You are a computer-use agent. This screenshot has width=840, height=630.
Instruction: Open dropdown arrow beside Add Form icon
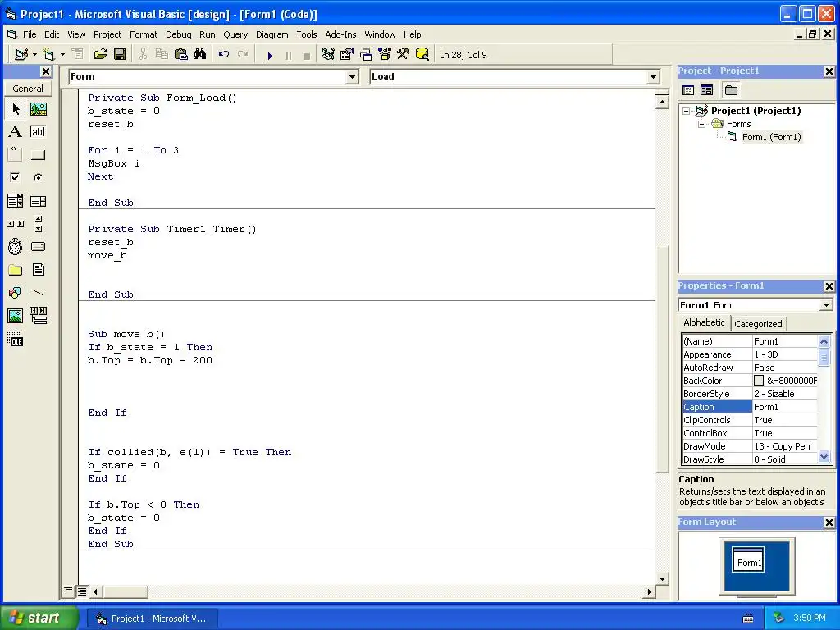coord(62,55)
